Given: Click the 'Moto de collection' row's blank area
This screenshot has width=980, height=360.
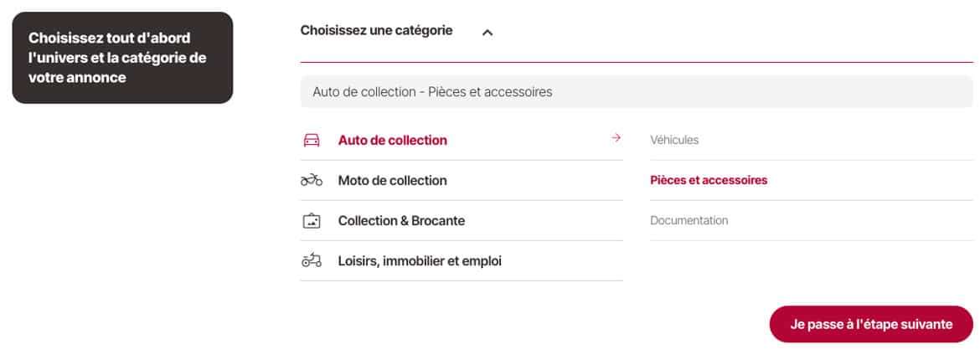Looking at the screenshot, I should click(536, 180).
